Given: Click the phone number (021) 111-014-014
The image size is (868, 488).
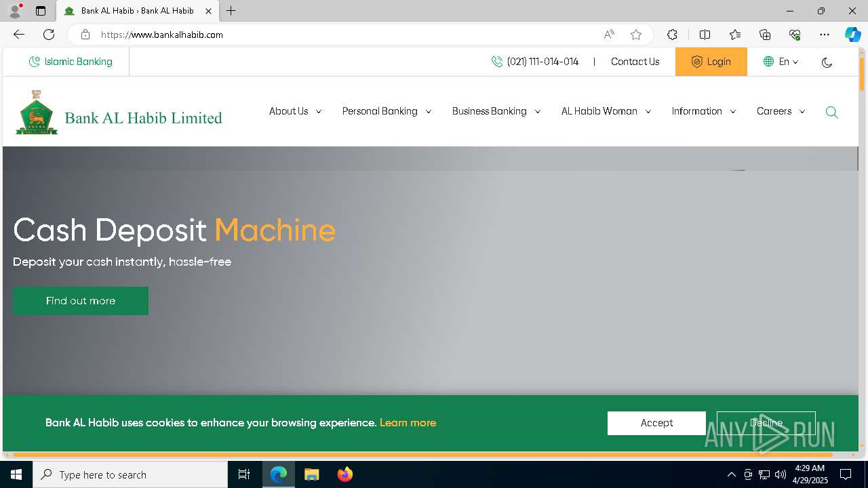Looking at the screenshot, I should pyautogui.click(x=542, y=62).
